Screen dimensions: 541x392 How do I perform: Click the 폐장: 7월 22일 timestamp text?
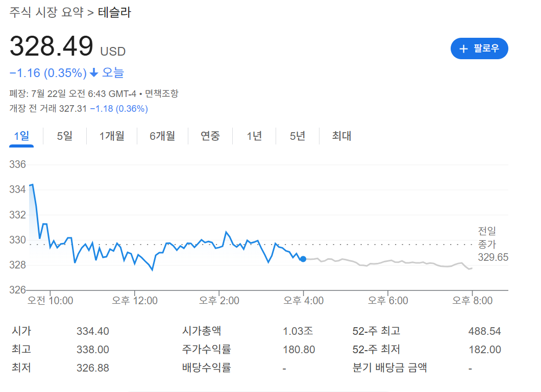(x=72, y=93)
